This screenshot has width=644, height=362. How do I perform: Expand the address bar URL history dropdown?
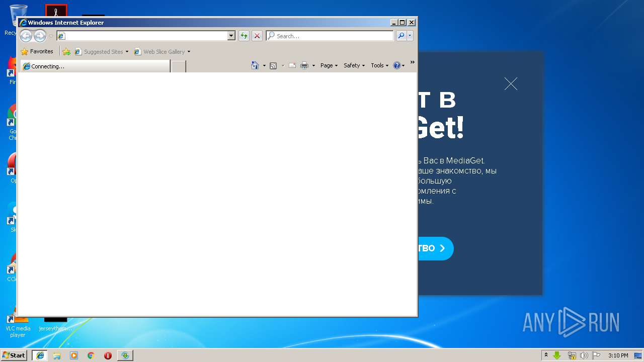point(231,36)
